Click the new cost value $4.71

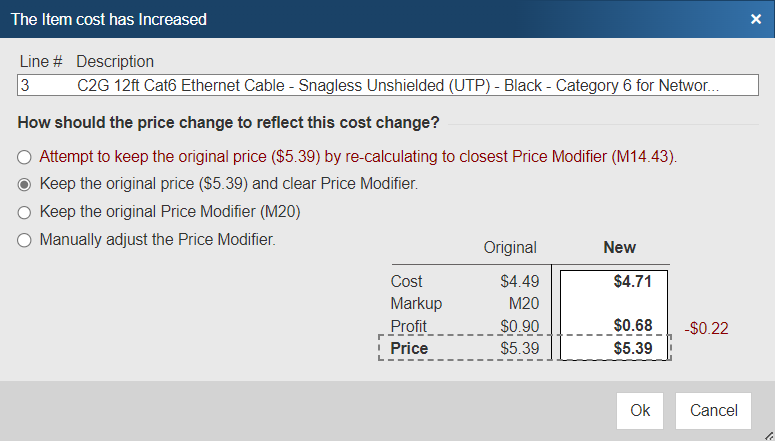pyautogui.click(x=632, y=282)
